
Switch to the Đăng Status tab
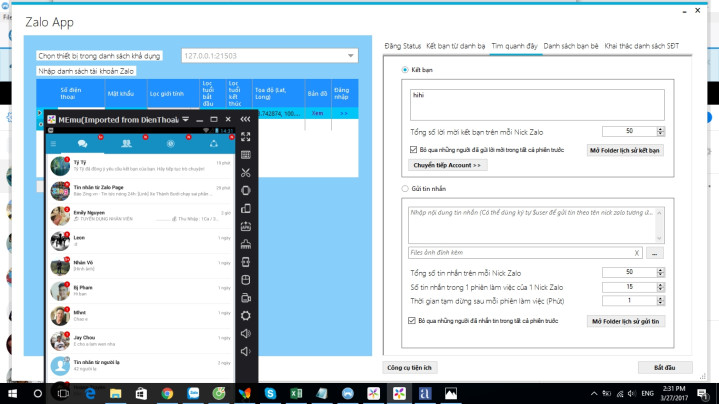point(403,46)
